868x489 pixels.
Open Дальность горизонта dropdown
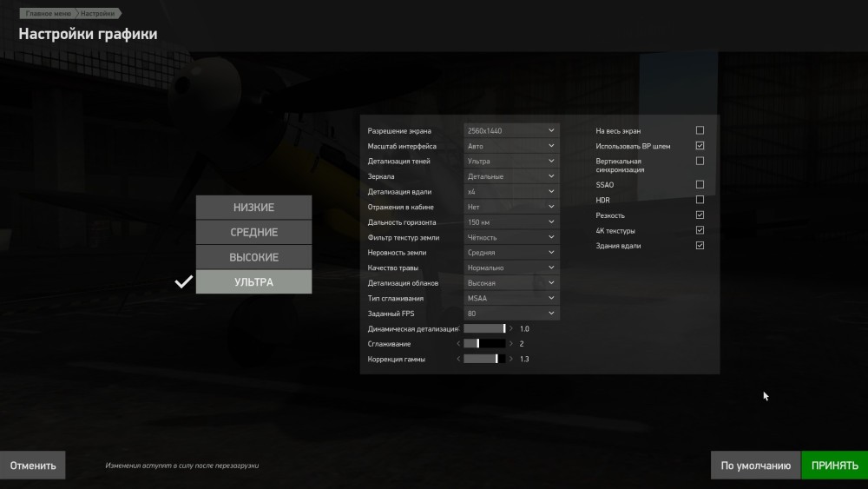tap(511, 222)
